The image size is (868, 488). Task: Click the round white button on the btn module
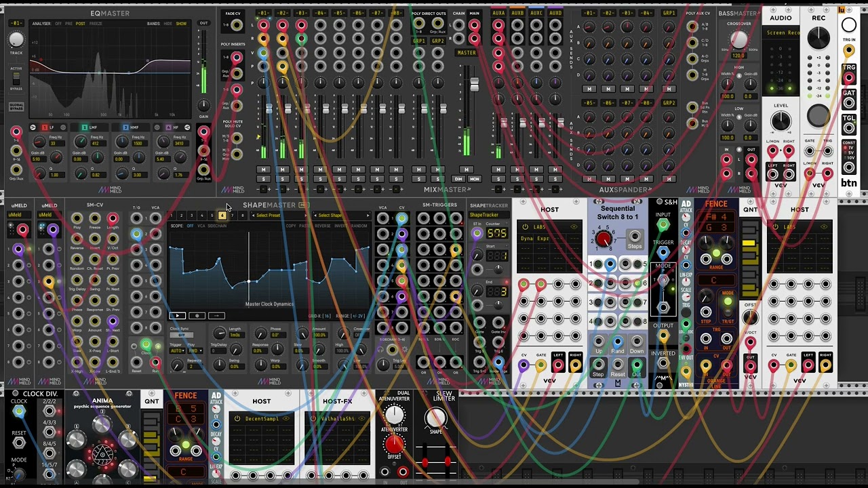tap(848, 26)
